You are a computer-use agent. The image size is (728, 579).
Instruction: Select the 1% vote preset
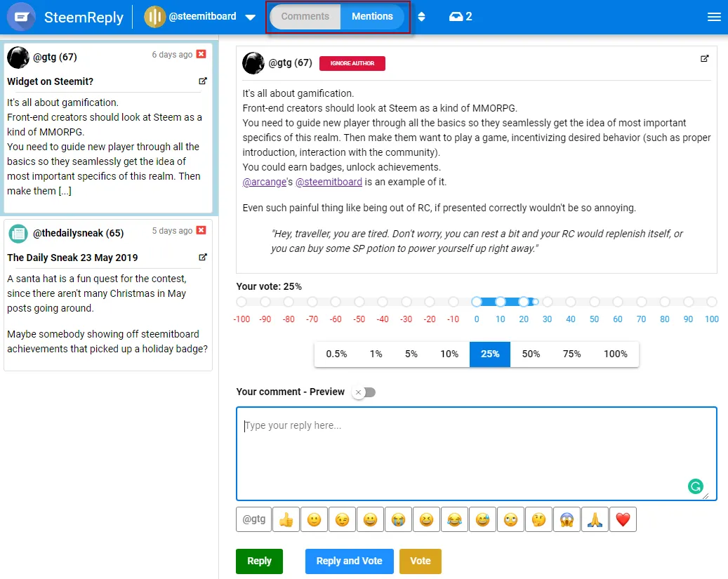(376, 354)
